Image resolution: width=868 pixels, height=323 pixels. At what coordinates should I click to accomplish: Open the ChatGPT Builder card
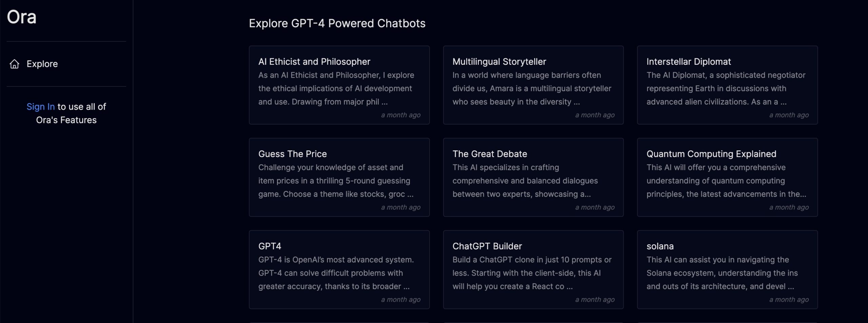coord(533,269)
